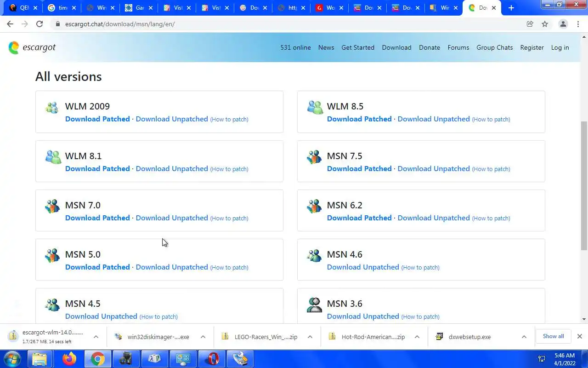The height and width of the screenshot is (368, 588).
Task: Close the downloads bar with X
Action: point(579,336)
